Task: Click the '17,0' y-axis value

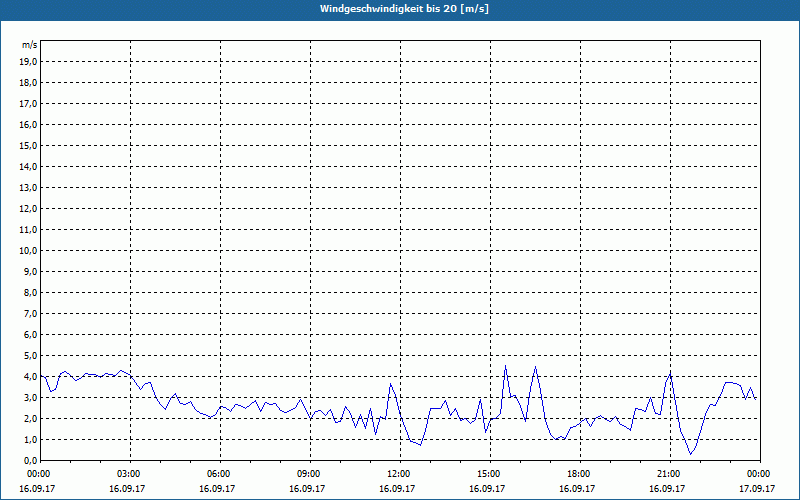Action: tap(28, 104)
